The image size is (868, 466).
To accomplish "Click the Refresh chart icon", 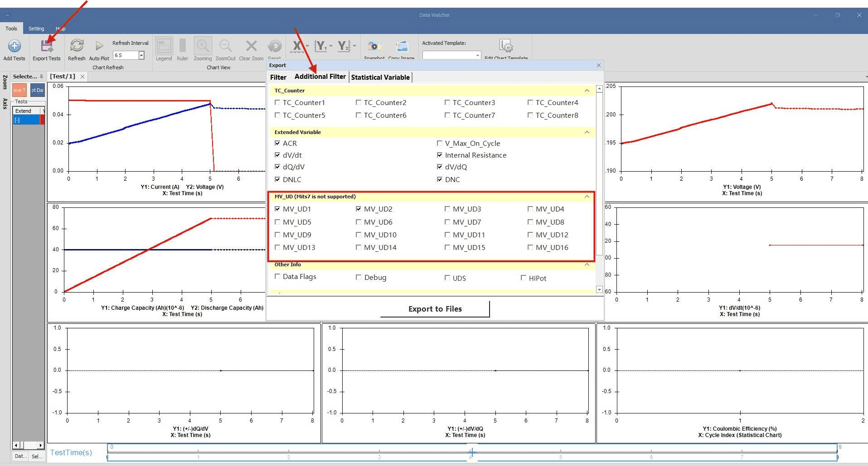I will 77,46.
